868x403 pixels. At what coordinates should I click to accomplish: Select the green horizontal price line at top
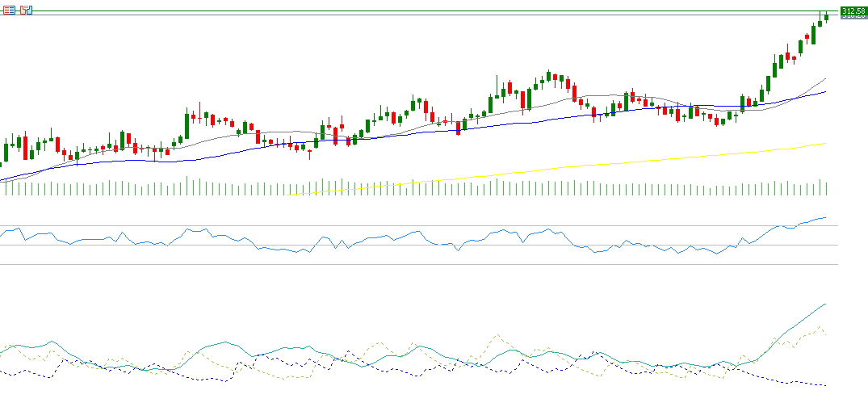click(404, 11)
